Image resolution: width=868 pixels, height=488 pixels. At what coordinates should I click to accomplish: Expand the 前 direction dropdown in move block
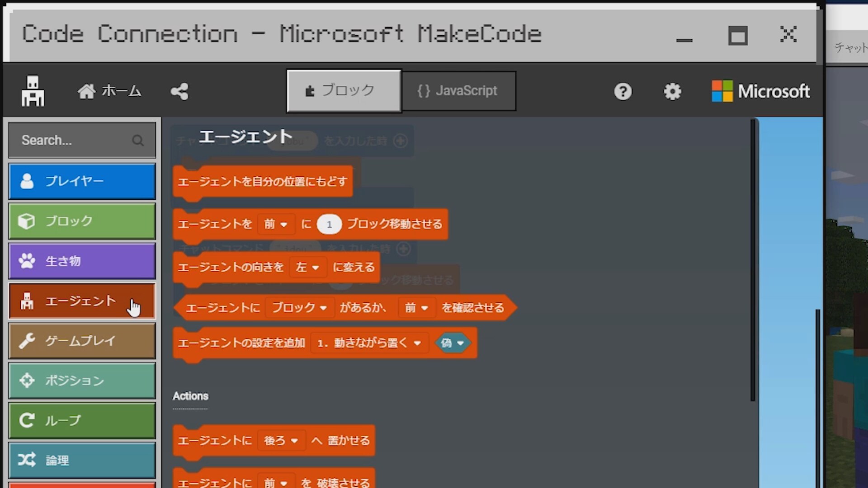click(x=276, y=224)
